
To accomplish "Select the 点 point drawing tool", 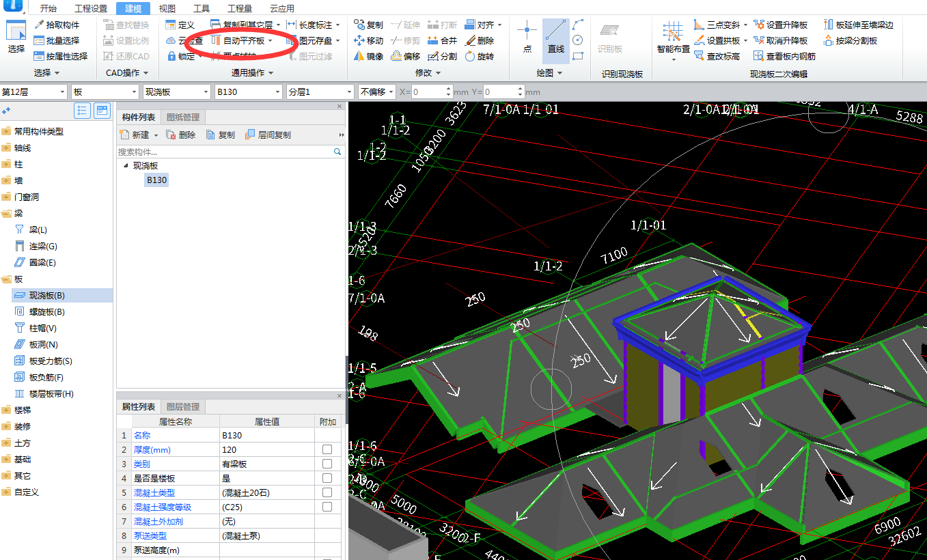I will tap(527, 38).
